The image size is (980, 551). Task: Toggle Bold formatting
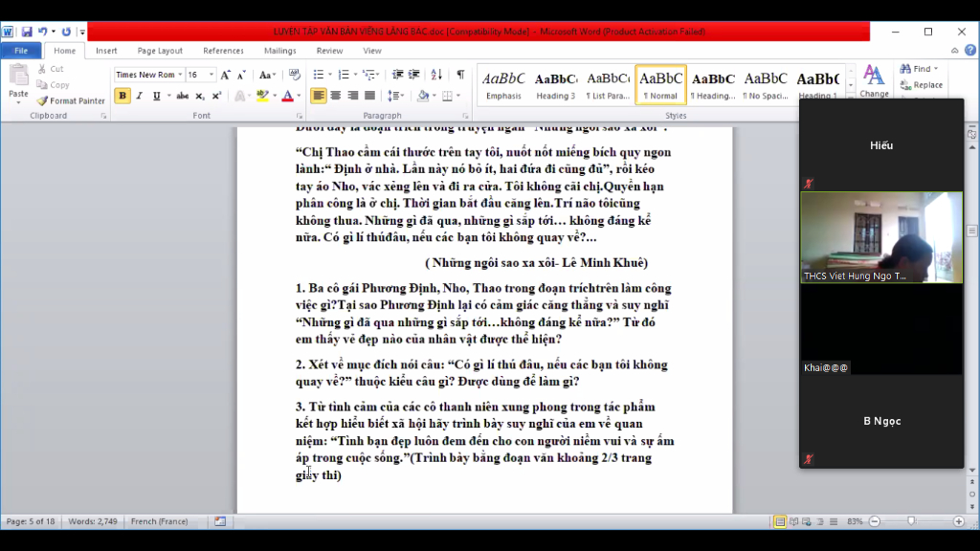(122, 96)
